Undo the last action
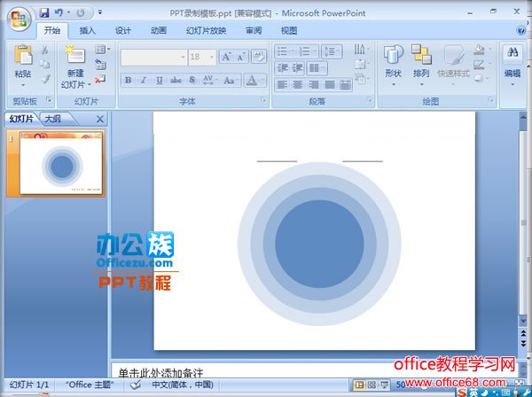The width and height of the screenshot is (532, 397). 59,13
